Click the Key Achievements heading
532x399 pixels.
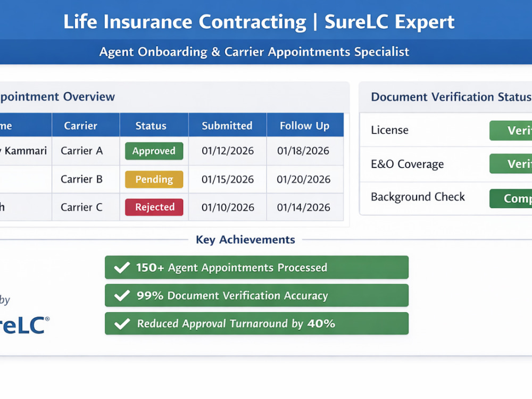(x=245, y=239)
